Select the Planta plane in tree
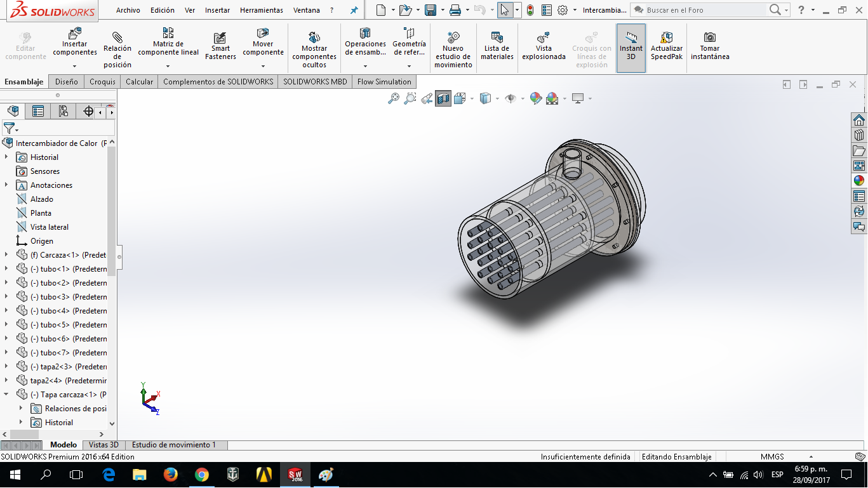This screenshot has height=488, width=868. pos(41,213)
